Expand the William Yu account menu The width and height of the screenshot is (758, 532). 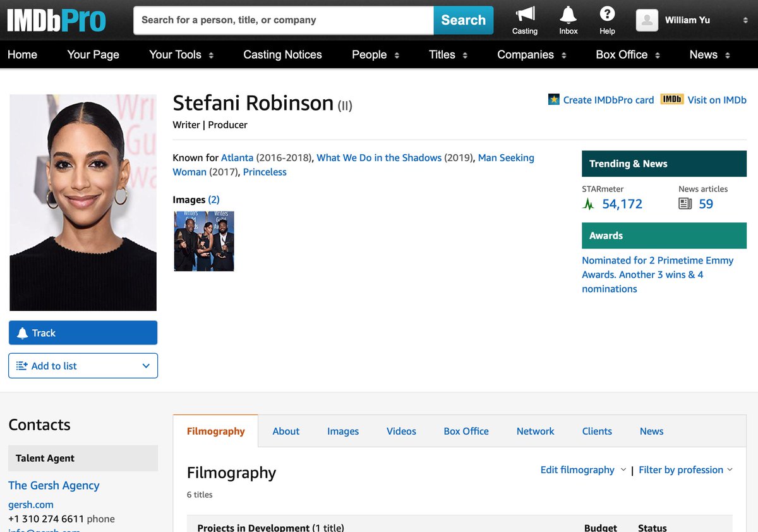(x=745, y=20)
